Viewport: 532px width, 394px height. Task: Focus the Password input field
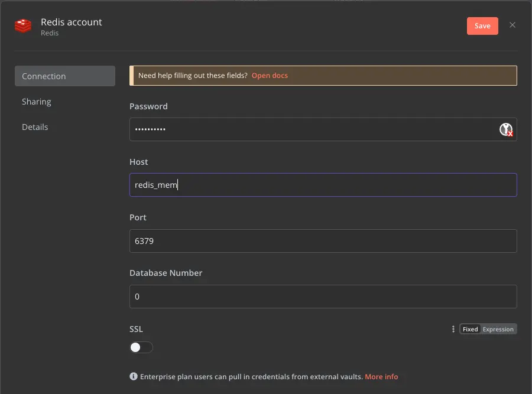(313, 129)
